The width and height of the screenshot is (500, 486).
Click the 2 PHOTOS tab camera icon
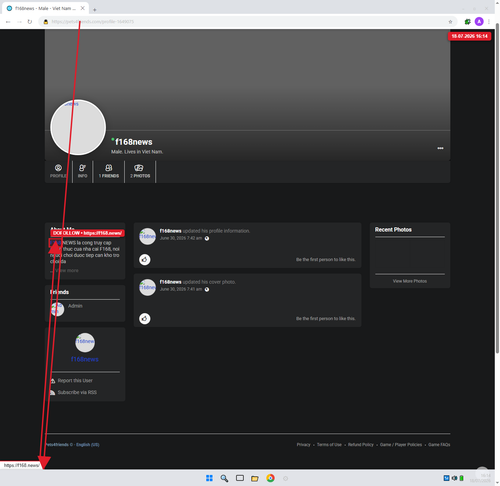point(139,168)
